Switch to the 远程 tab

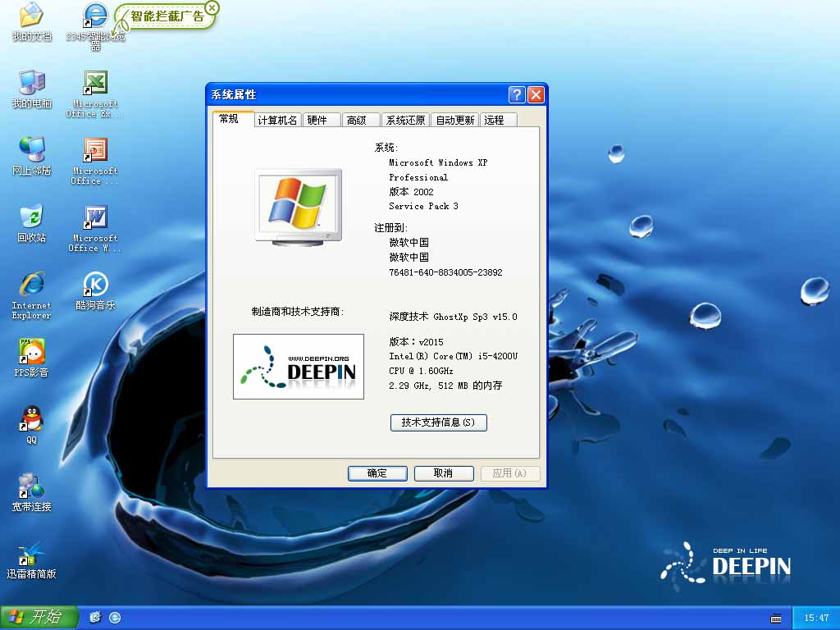pos(498,120)
